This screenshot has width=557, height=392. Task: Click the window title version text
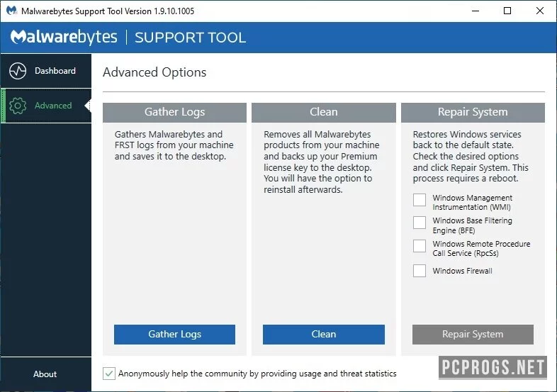tap(108, 11)
